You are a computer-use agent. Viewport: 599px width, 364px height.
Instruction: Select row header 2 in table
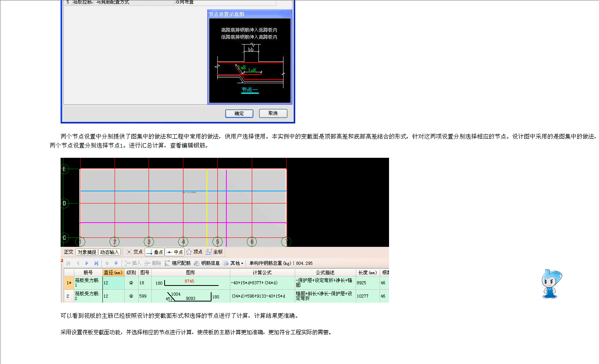[x=69, y=296]
